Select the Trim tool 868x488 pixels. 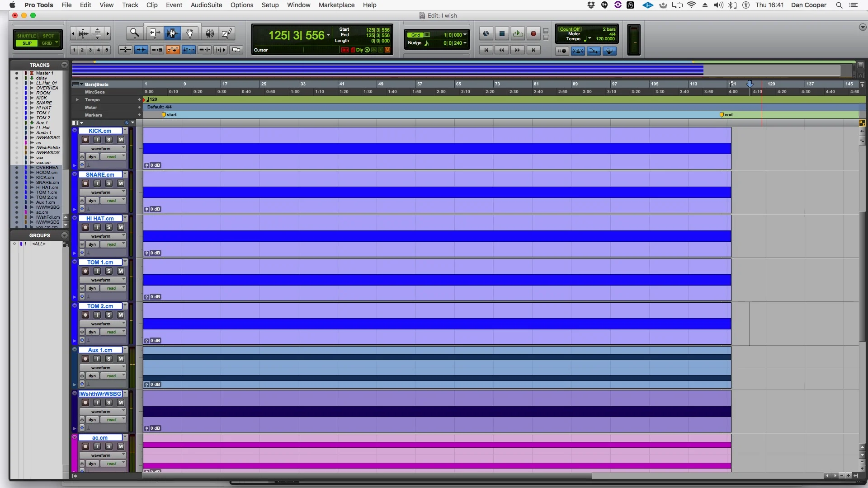(x=155, y=33)
